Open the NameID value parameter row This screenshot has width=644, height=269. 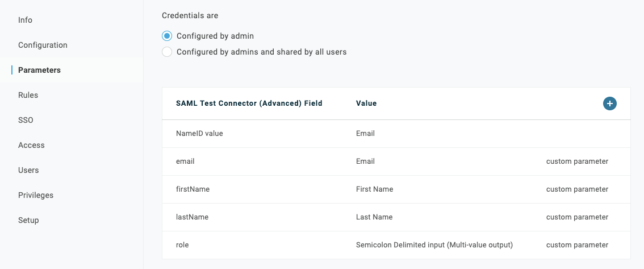pos(396,134)
